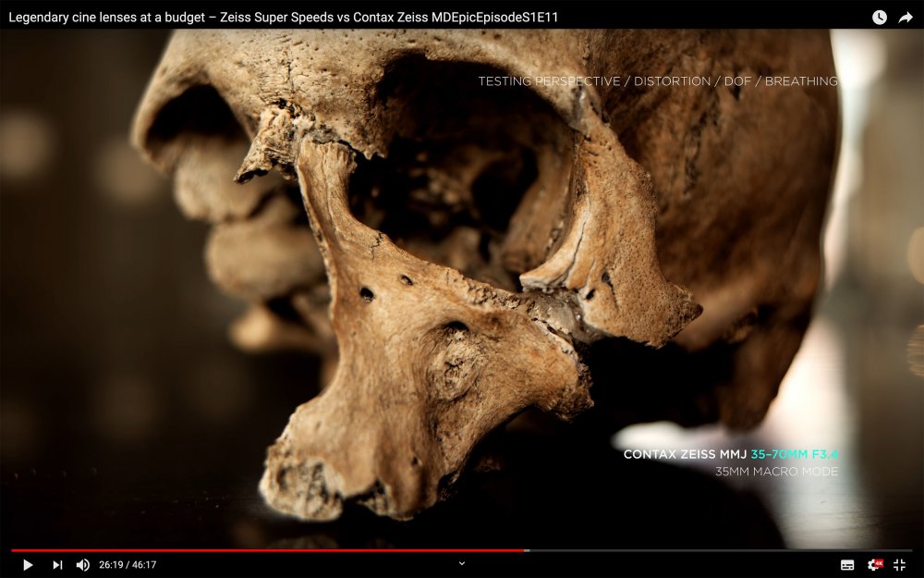
Task: Click the 4K badge on settings gear
Action: pyautogui.click(x=879, y=561)
